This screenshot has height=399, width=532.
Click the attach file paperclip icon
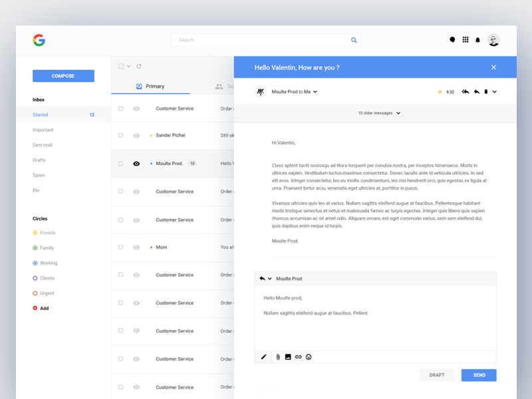(278, 357)
